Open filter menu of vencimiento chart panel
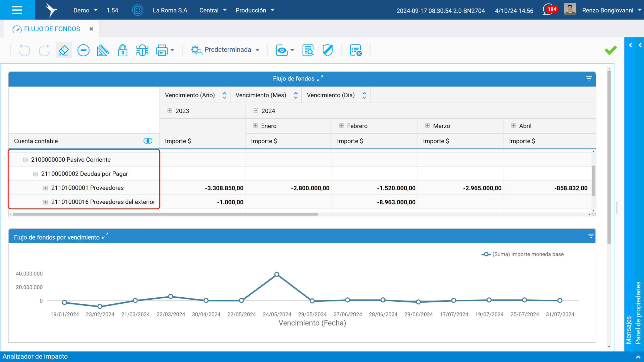The width and height of the screenshot is (644, 362). 591,236
